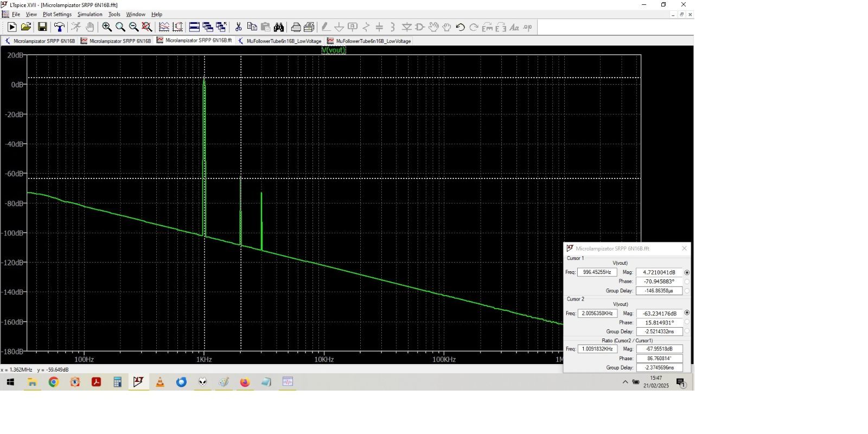Click the -100dB vertical axis label
The image size is (868, 434).
pos(14,233)
